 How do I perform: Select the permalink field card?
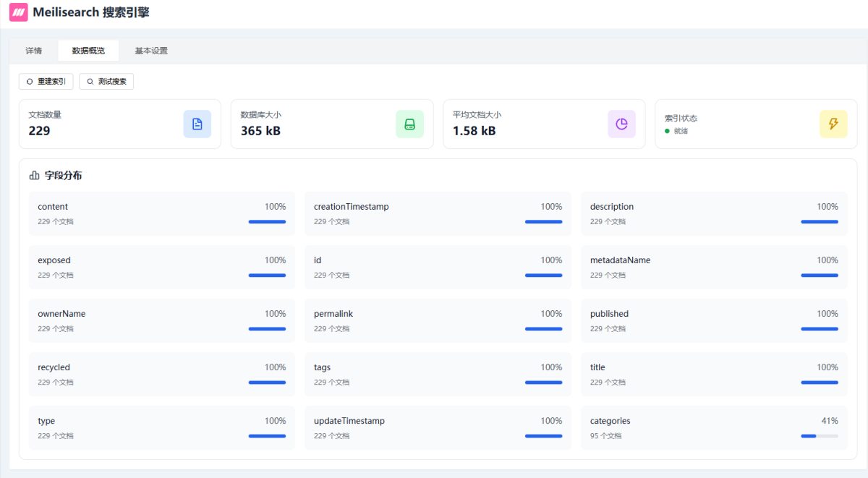pos(437,320)
